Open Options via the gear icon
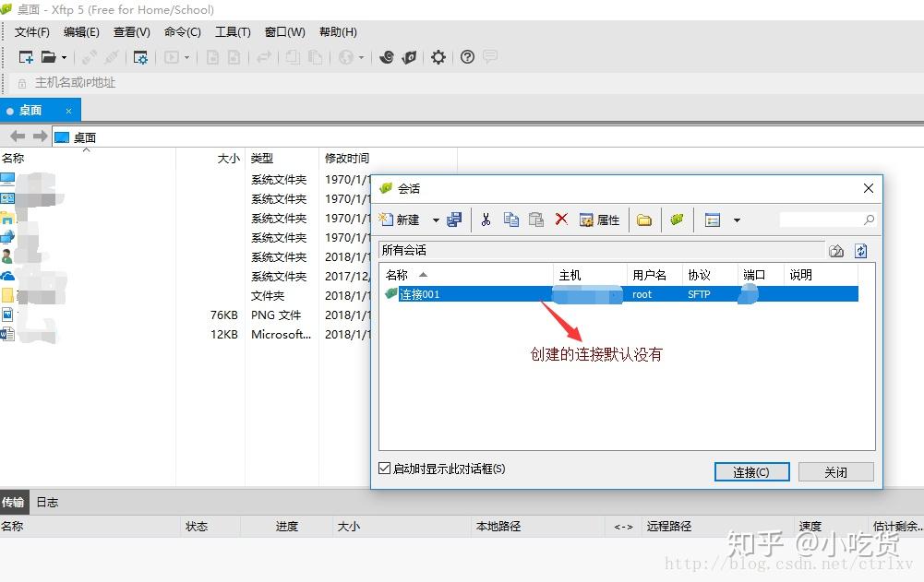 438,57
